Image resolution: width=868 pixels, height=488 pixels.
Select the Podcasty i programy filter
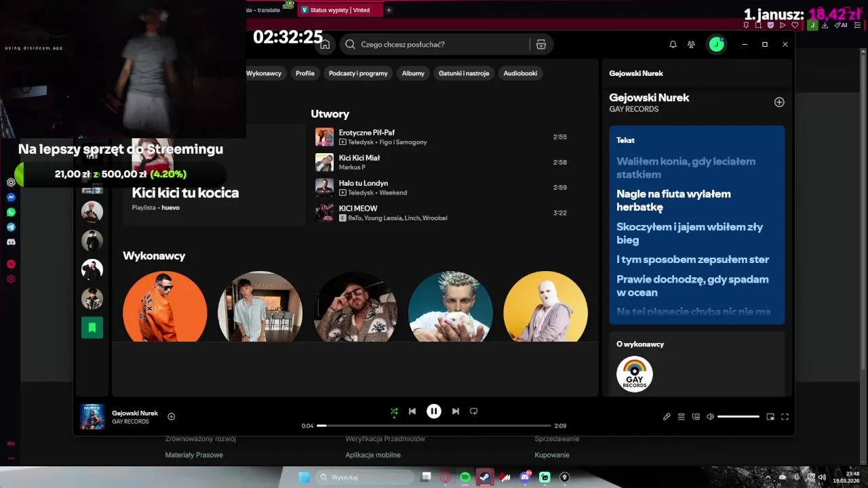tap(358, 73)
